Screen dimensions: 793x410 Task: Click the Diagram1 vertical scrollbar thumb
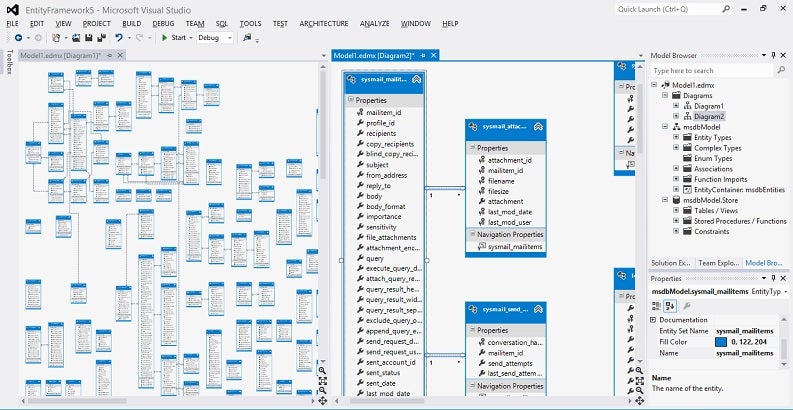(322, 126)
